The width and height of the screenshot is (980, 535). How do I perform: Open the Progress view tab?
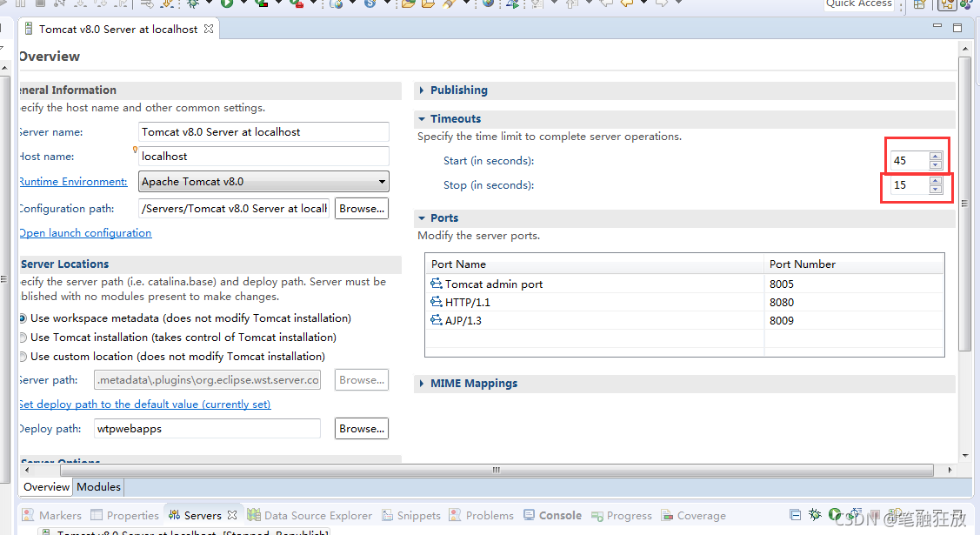point(621,515)
